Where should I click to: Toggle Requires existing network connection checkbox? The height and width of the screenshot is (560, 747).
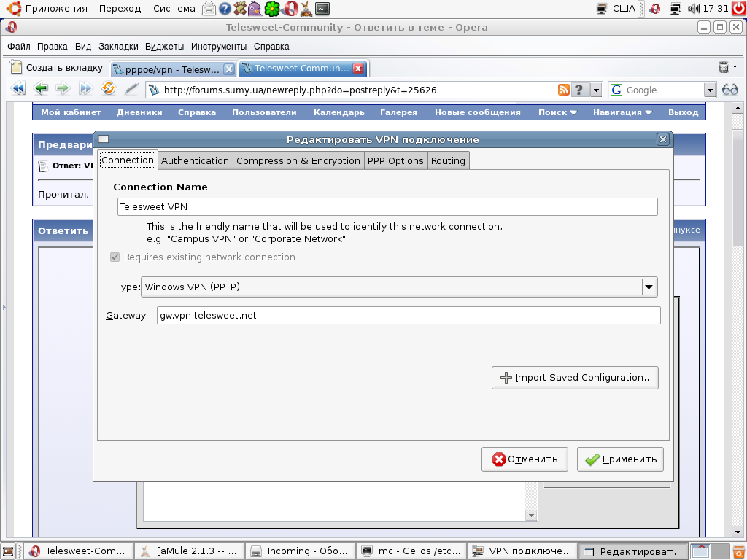pyautogui.click(x=115, y=257)
